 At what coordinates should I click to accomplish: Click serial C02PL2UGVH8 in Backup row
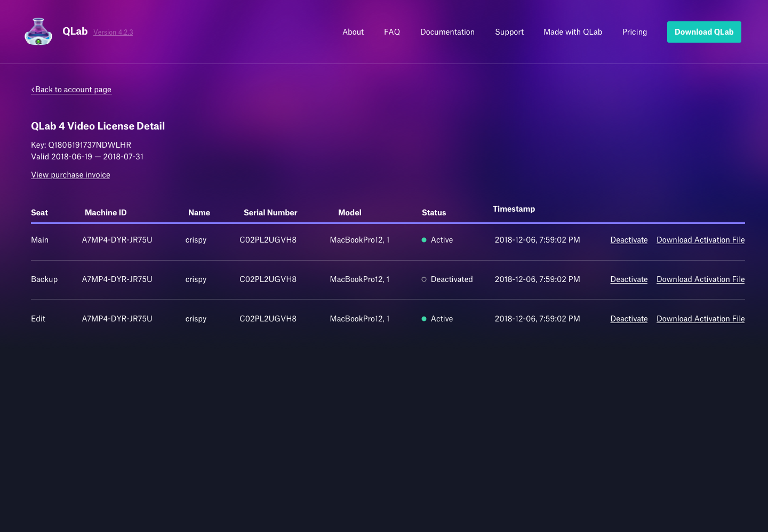[268, 279]
